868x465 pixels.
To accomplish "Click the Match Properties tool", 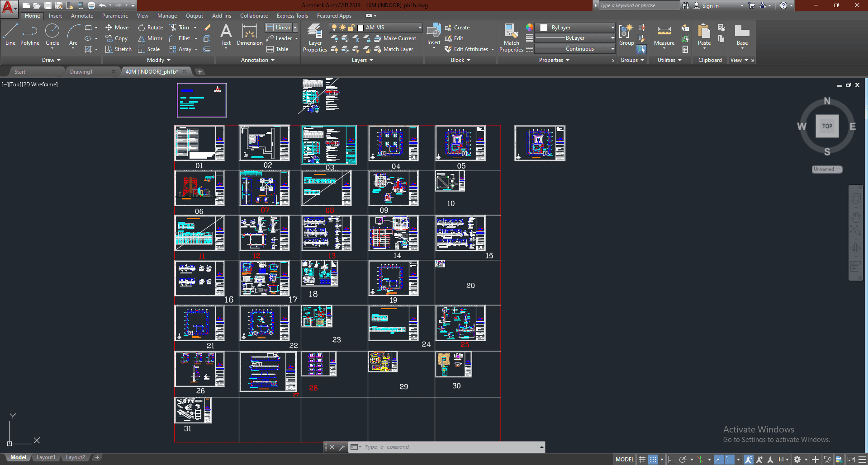I will click(x=511, y=38).
